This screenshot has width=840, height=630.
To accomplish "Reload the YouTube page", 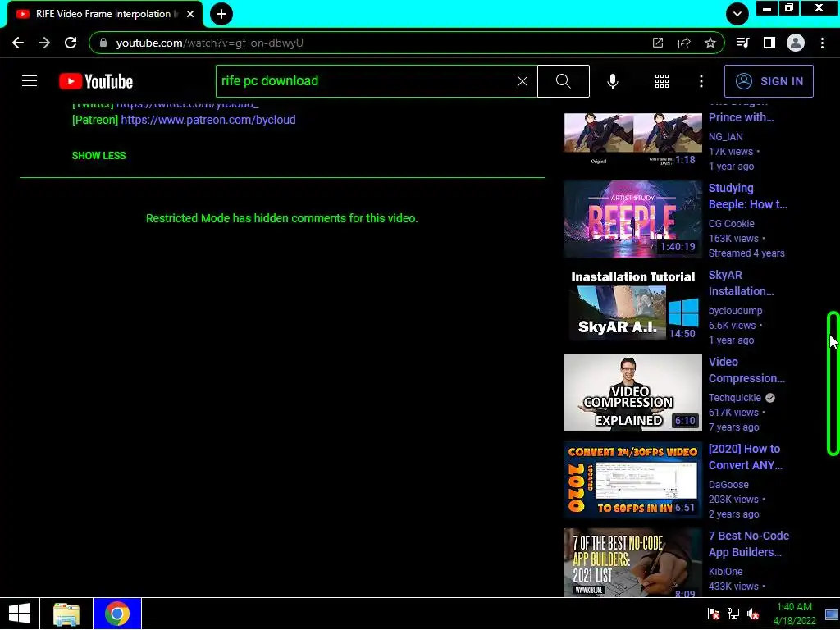I will pyautogui.click(x=71, y=43).
